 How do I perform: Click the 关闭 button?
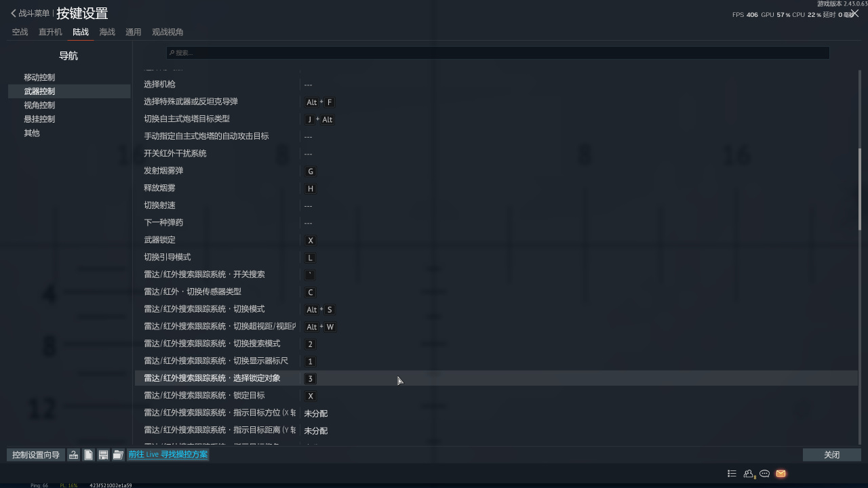[x=832, y=455]
